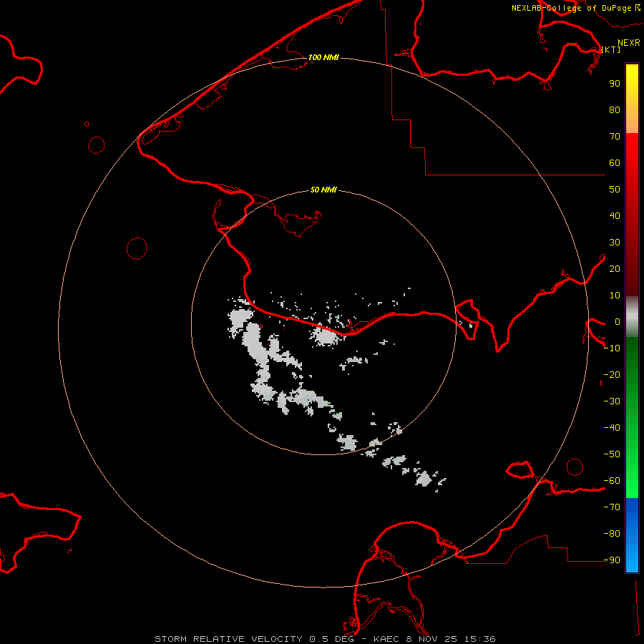Click the 100 NMI range ring label
Viewport: 644px width, 644px height.
click(323, 57)
